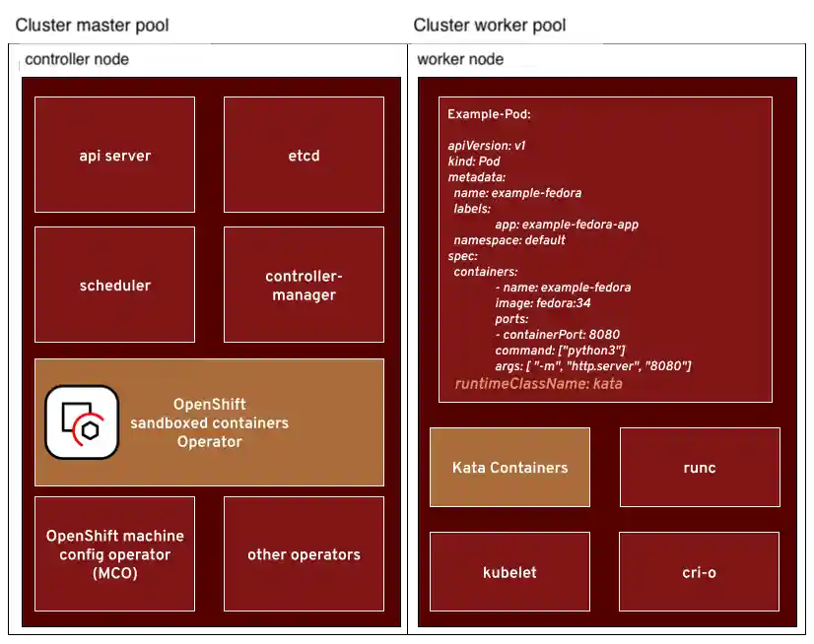Select the kind: Pod line

point(474,161)
